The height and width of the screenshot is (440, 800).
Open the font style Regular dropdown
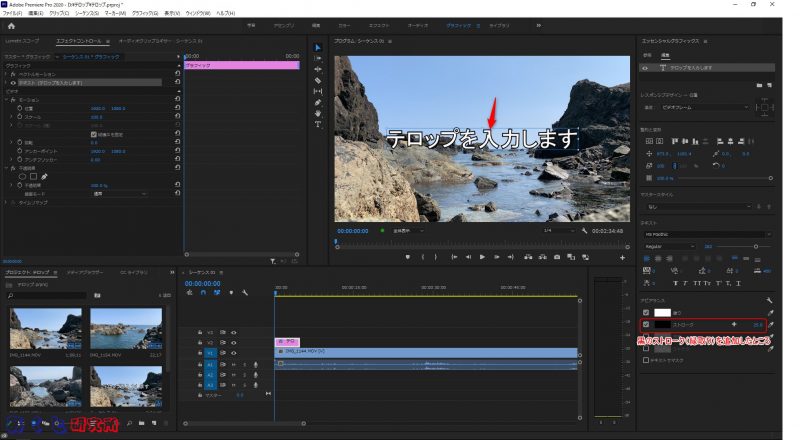pyautogui.click(x=669, y=247)
